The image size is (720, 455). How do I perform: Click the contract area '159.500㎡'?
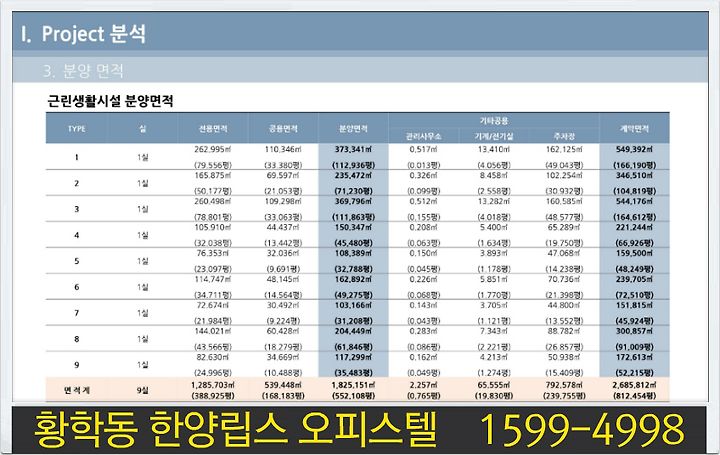[635, 253]
